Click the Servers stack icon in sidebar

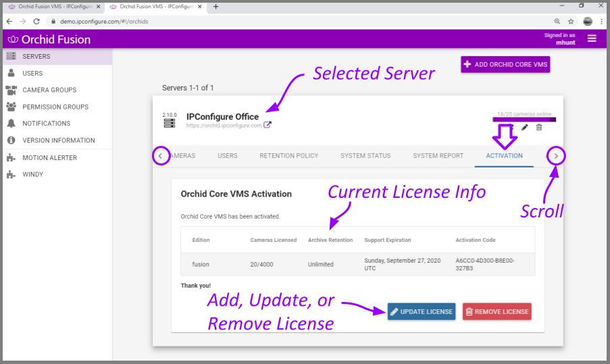click(11, 56)
